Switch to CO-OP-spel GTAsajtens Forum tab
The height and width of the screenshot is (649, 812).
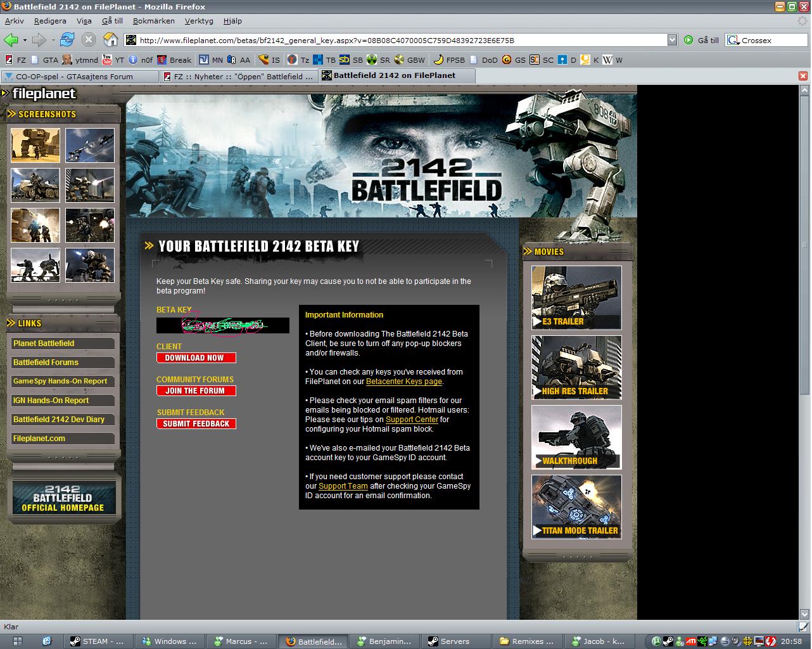pos(79,76)
